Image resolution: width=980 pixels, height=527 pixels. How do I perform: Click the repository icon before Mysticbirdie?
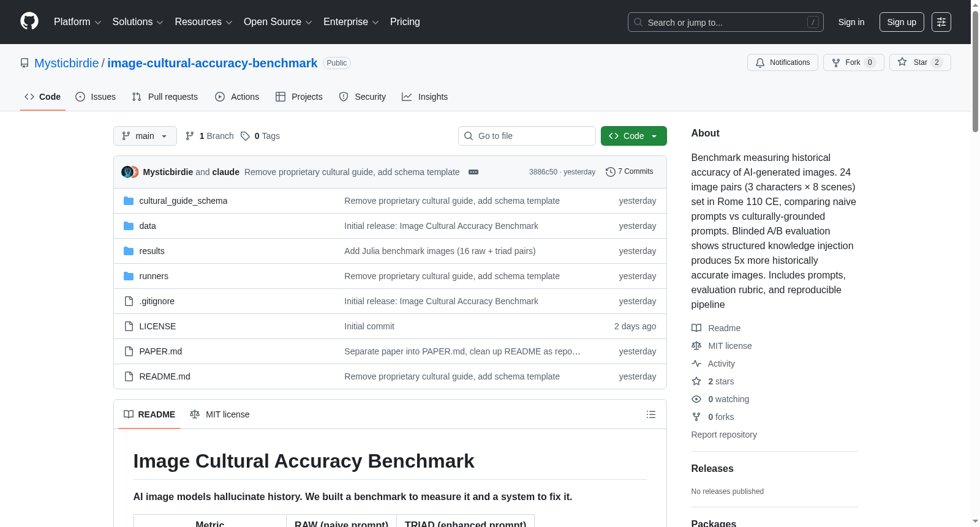24,63
